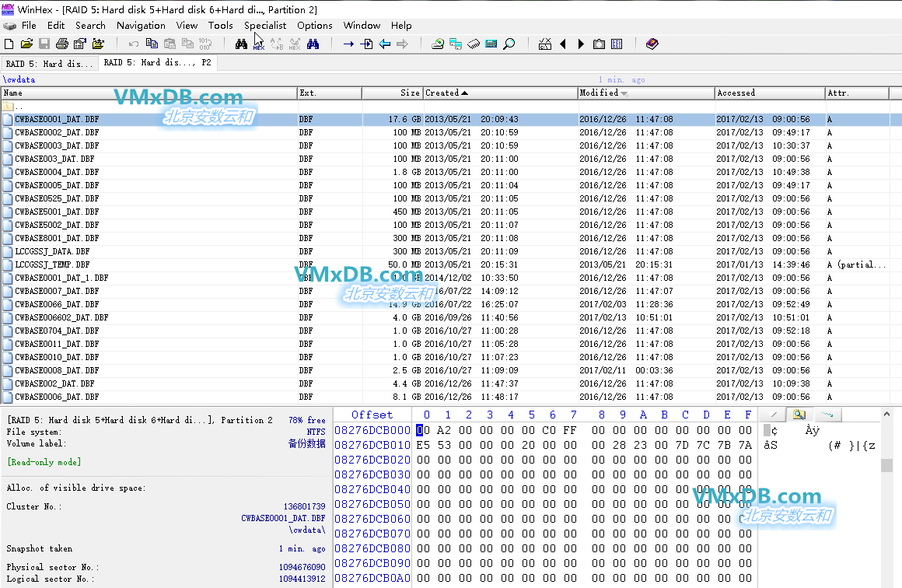Click the Directory Browser options grid icon
The width and height of the screenshot is (902, 588).
pyautogui.click(x=617, y=44)
